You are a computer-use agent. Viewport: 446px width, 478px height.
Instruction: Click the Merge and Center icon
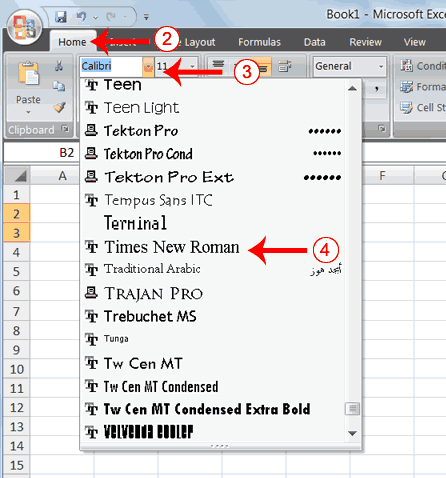coord(285,66)
